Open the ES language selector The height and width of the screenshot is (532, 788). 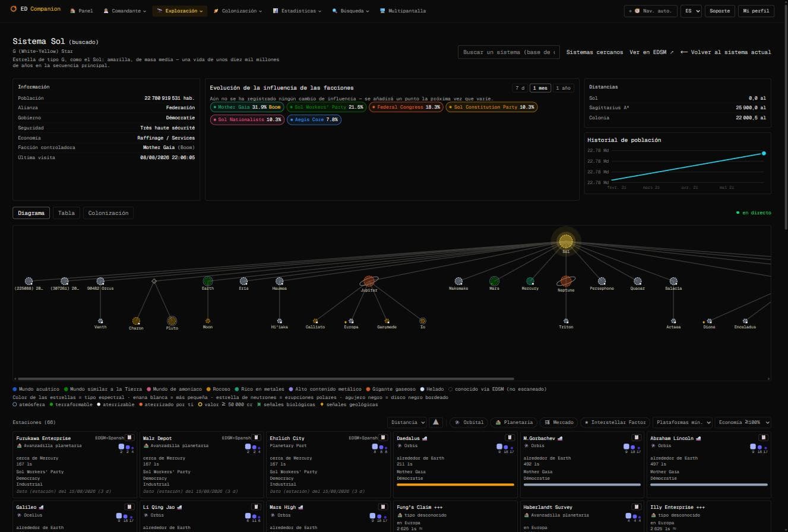pos(691,11)
